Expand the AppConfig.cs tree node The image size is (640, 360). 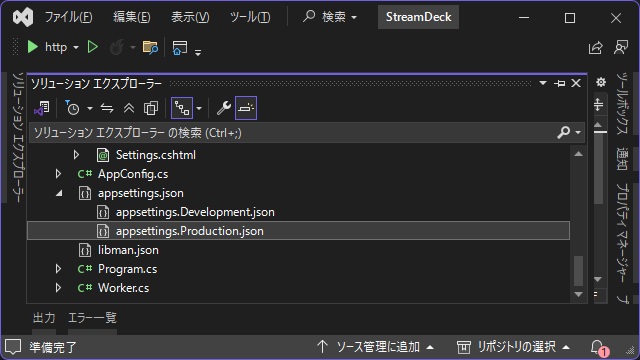(58, 174)
